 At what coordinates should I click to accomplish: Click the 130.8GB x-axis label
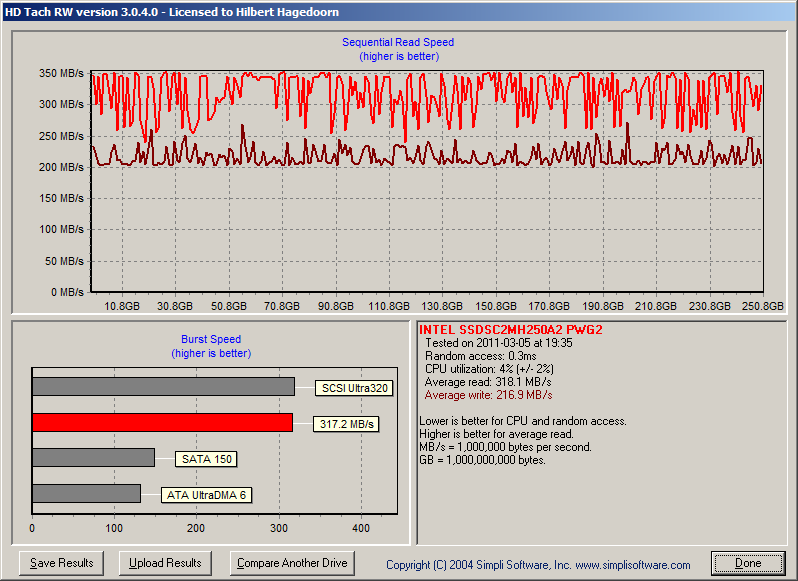point(442,306)
